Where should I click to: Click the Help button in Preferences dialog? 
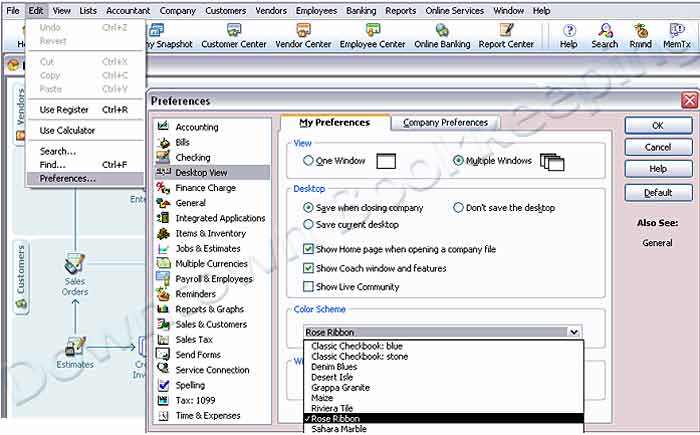pyautogui.click(x=658, y=169)
